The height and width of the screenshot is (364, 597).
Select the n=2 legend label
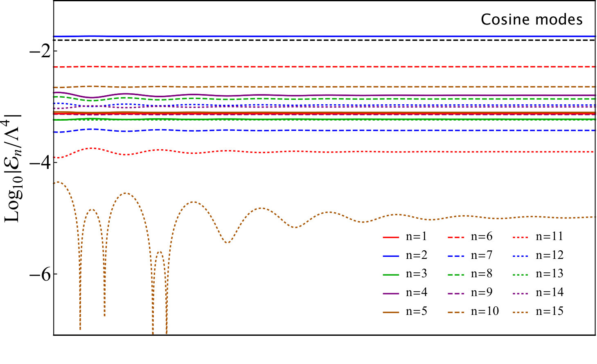[417, 255]
